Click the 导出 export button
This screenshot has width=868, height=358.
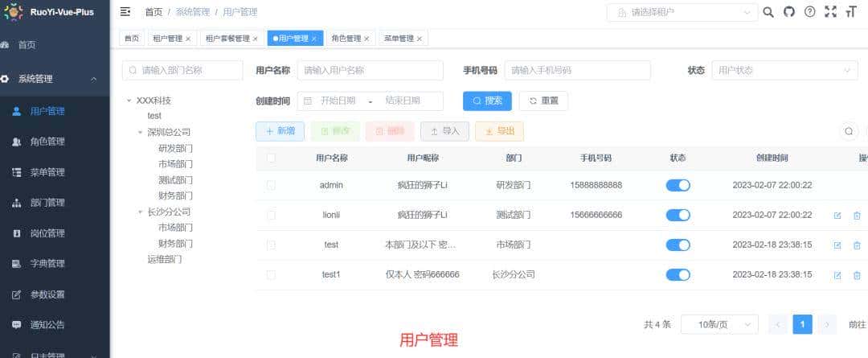click(x=499, y=131)
